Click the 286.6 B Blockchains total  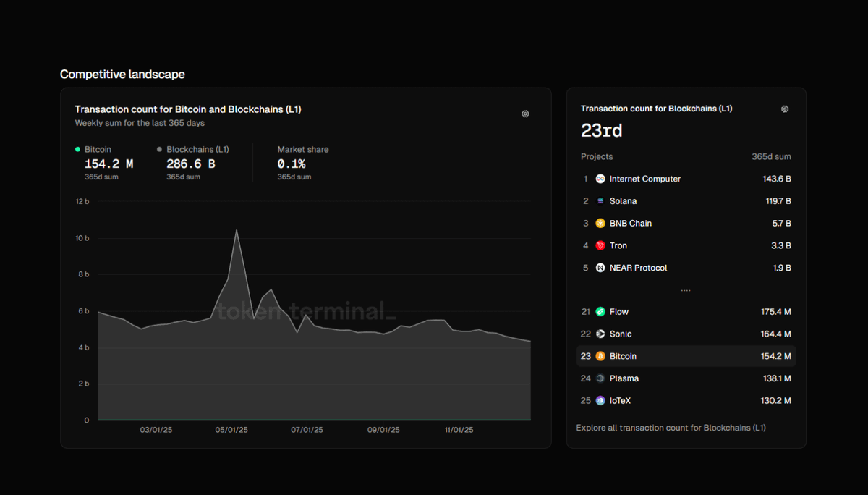[x=191, y=164]
